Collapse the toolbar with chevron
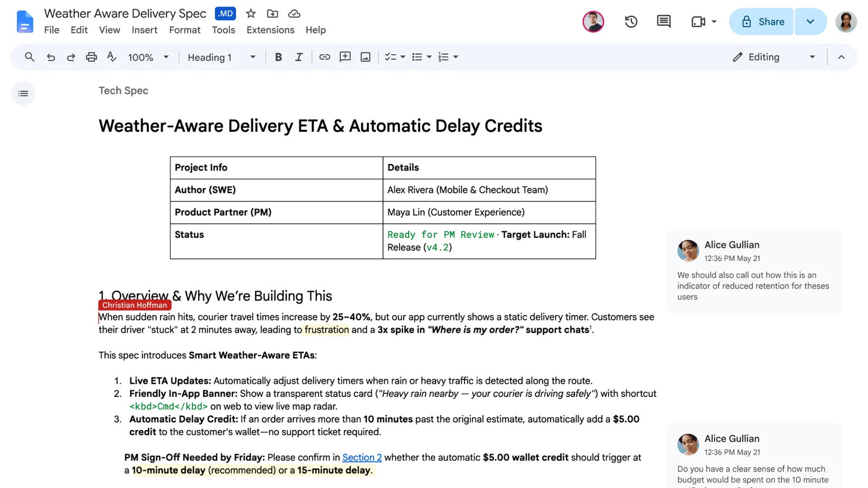The height and width of the screenshot is (488, 868). pos(841,57)
